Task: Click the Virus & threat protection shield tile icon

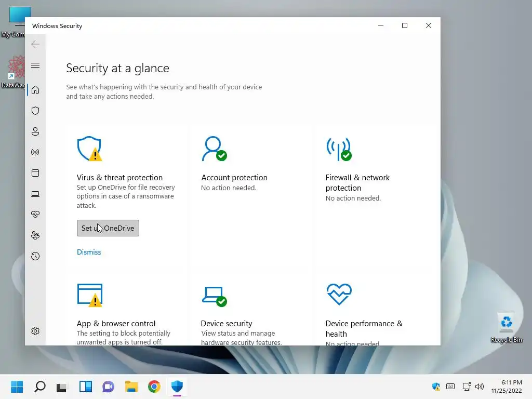Action: tap(89, 149)
